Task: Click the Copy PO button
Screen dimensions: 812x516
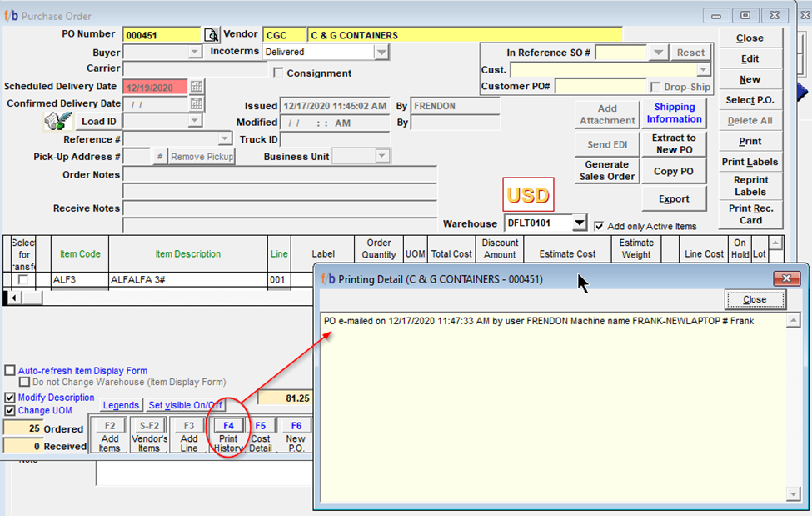Action: coord(674,171)
